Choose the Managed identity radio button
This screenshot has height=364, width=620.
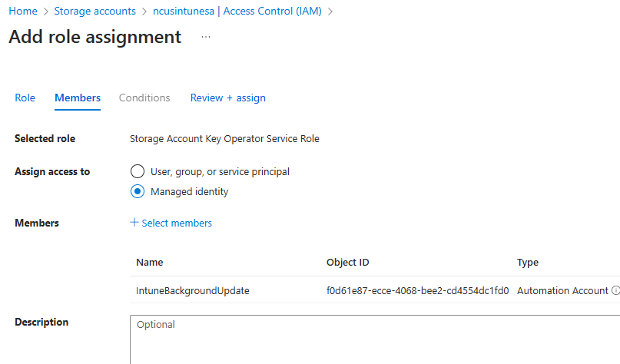click(x=138, y=191)
